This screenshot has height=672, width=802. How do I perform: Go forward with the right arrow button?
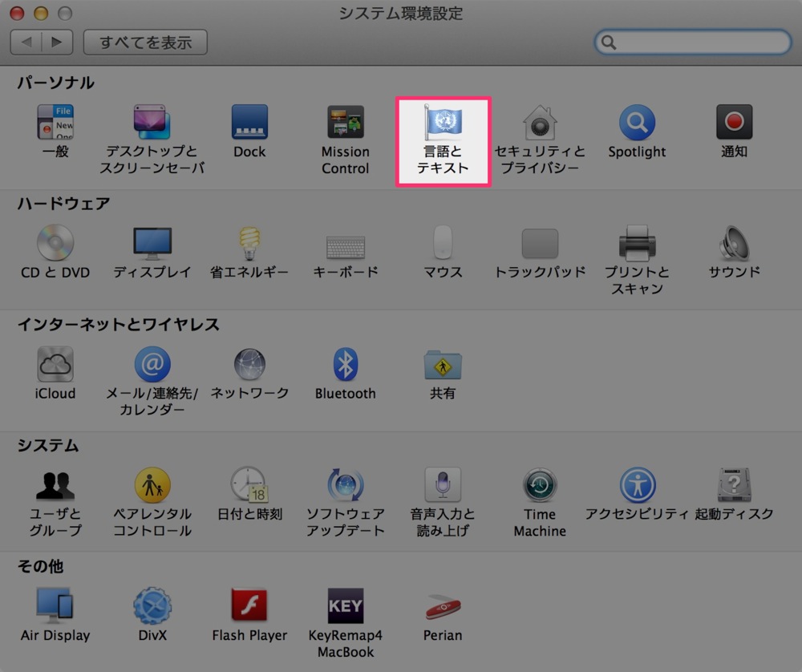pos(57,42)
